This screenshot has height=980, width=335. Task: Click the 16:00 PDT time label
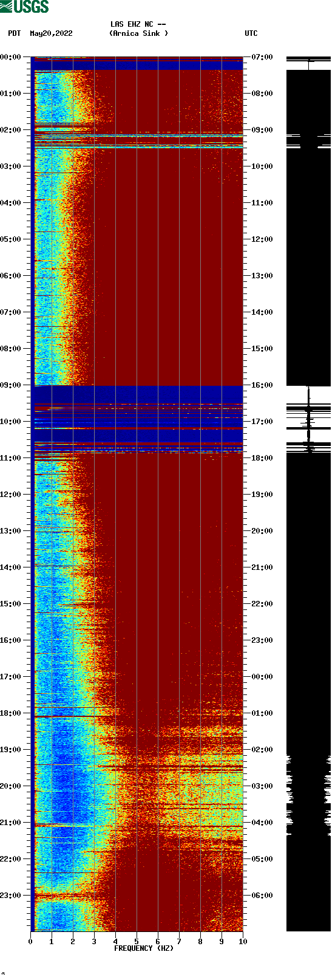coord(10,640)
